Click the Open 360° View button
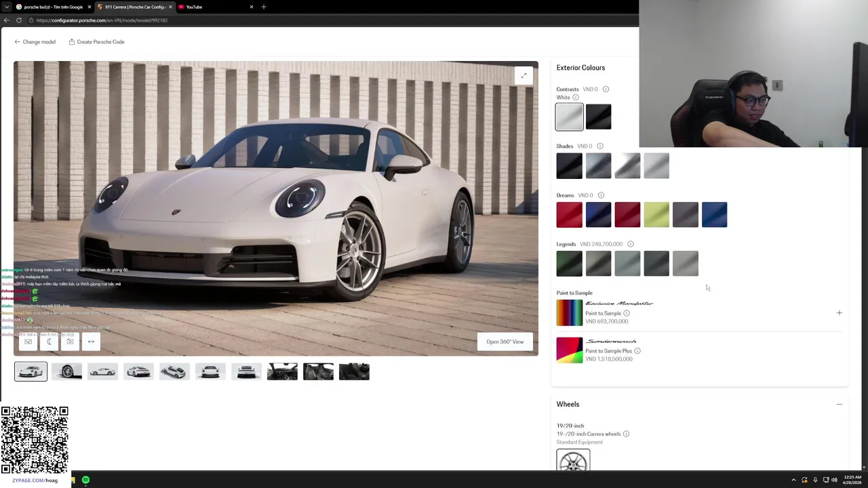Image resolution: width=868 pixels, height=488 pixels. tap(505, 342)
